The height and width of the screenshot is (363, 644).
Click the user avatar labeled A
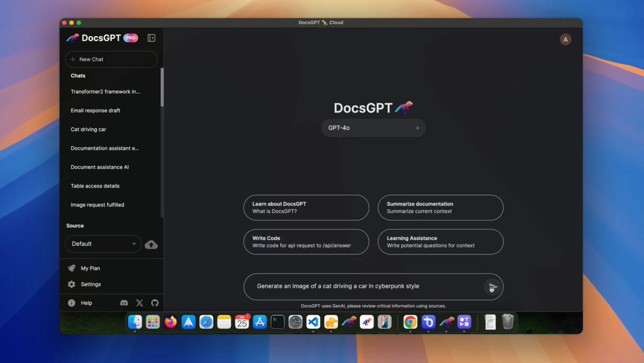coord(566,39)
